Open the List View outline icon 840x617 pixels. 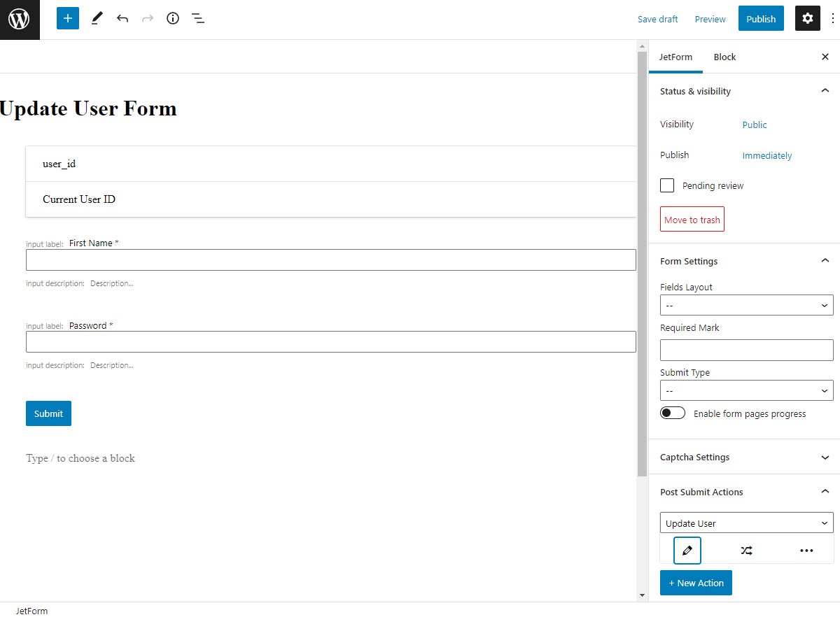click(x=198, y=18)
